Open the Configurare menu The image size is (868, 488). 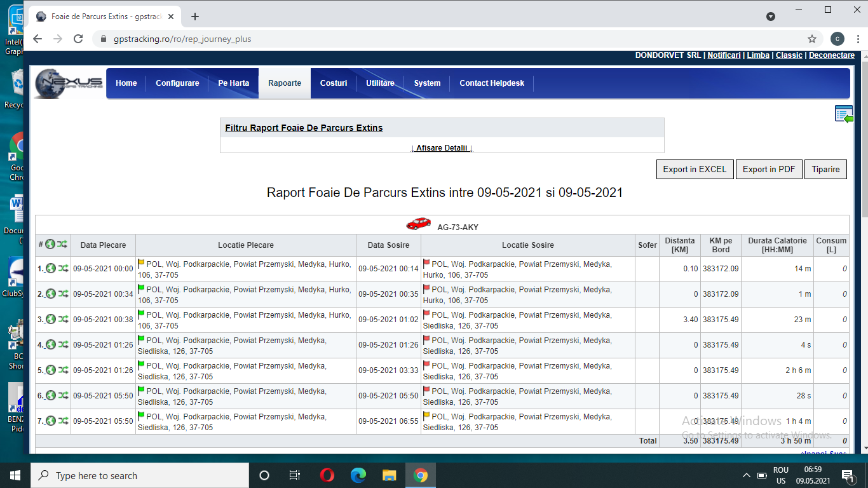[x=177, y=83]
